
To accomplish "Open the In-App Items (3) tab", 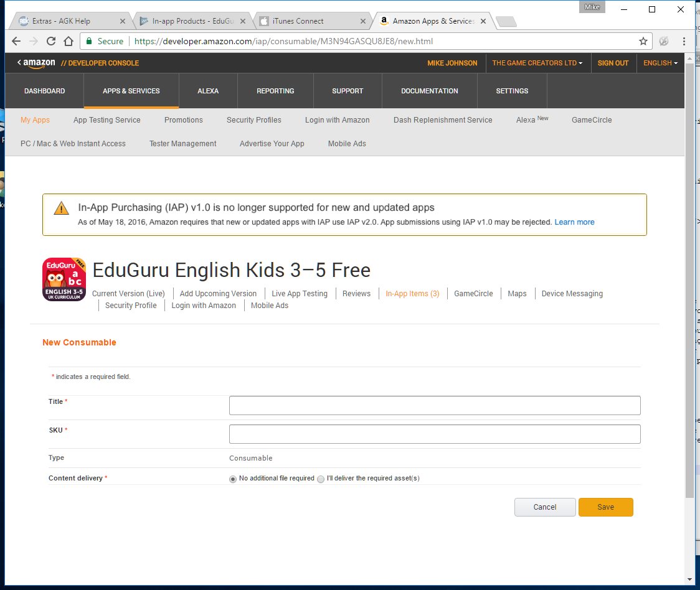I will (412, 294).
